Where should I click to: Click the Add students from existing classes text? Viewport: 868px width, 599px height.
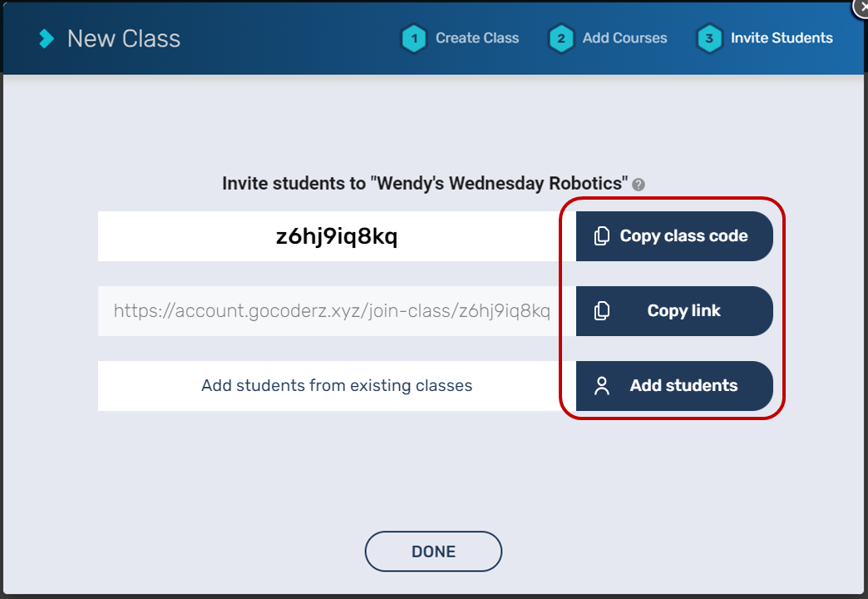pyautogui.click(x=336, y=386)
